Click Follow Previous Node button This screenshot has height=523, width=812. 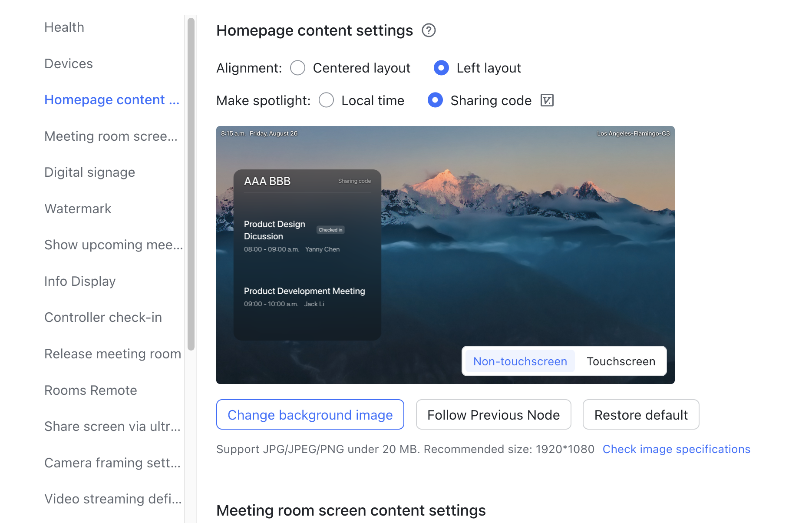493,415
